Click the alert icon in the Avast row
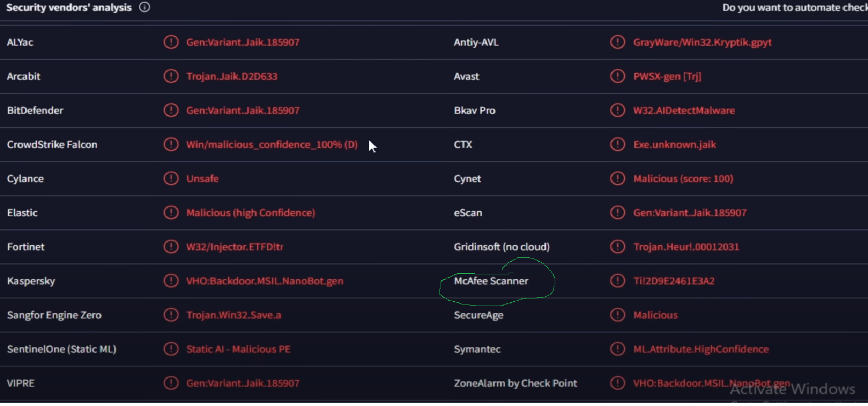 tap(618, 76)
